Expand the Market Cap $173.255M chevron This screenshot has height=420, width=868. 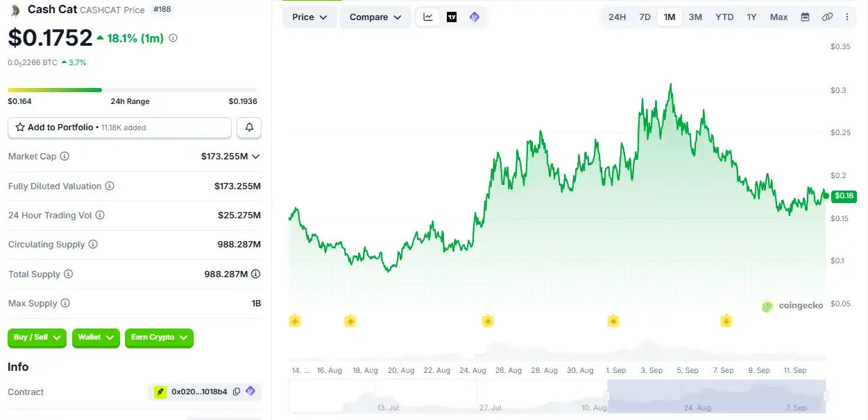(x=256, y=157)
